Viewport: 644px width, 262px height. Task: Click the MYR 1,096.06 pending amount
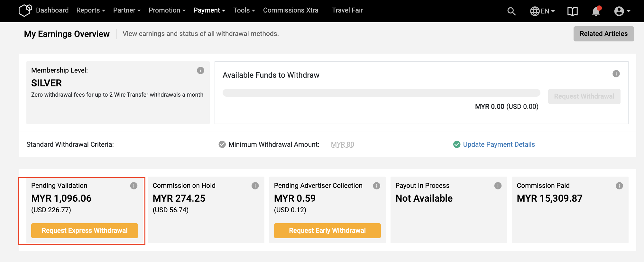(61, 198)
